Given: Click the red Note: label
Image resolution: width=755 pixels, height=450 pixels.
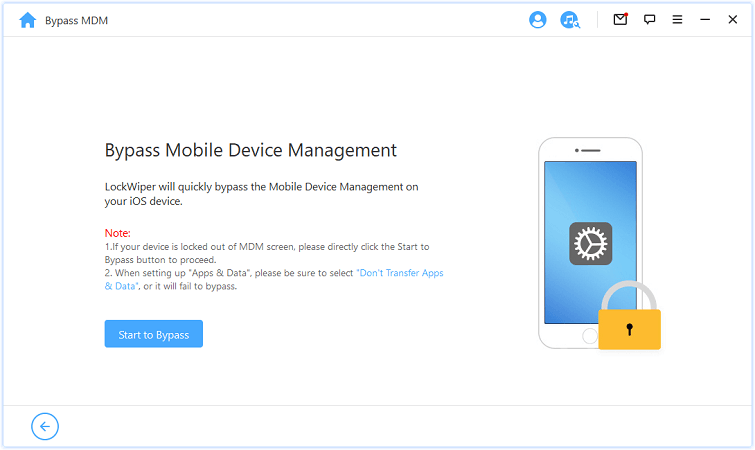Looking at the screenshot, I should [x=117, y=233].
